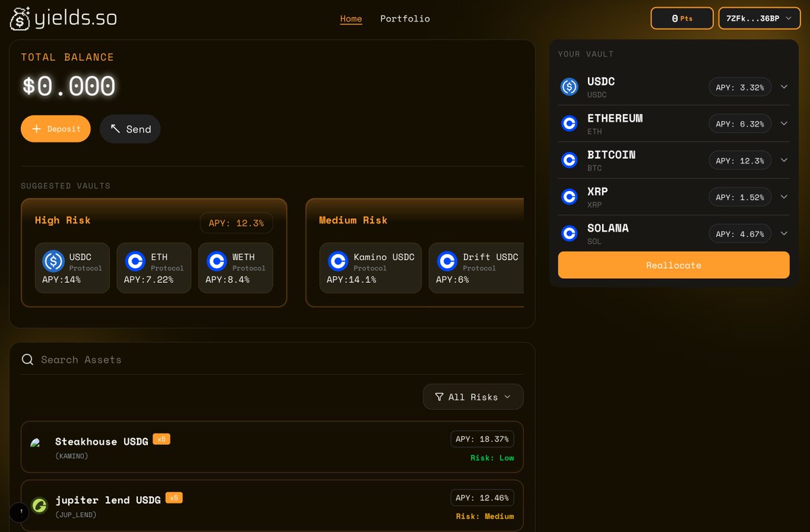The image size is (810, 532).
Task: Expand the USDC vault row chevron
Action: click(x=784, y=87)
